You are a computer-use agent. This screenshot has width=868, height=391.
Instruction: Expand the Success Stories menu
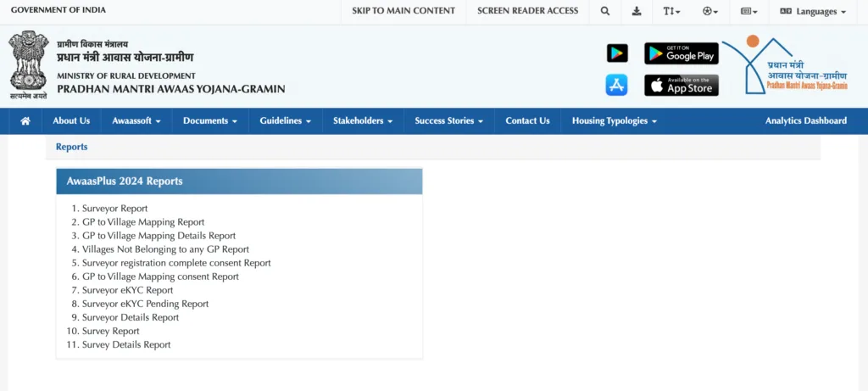tap(449, 120)
